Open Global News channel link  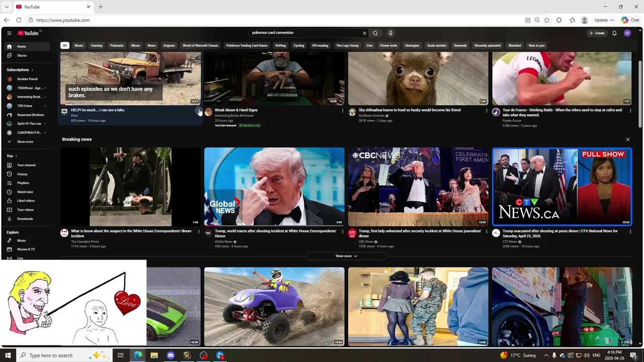223,241
